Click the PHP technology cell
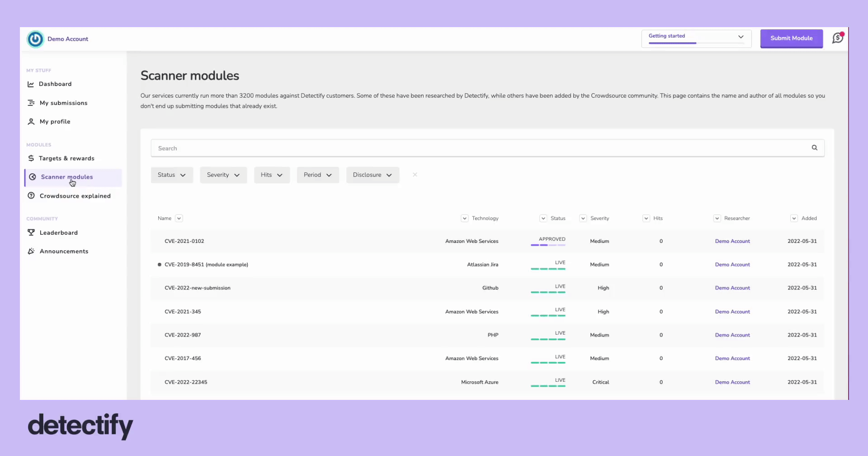The image size is (868, 456). point(493,335)
